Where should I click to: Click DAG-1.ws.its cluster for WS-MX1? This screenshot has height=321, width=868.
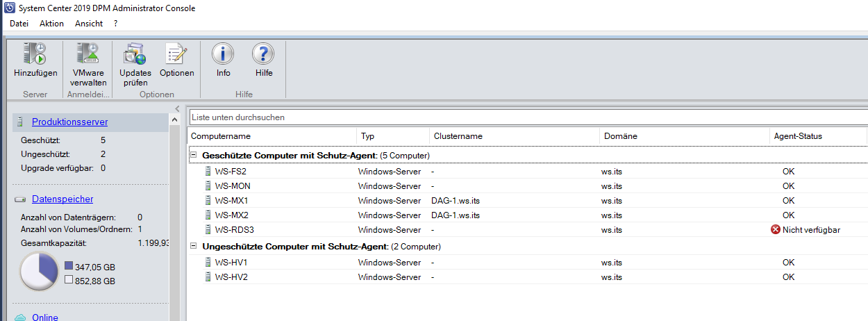[456, 200]
